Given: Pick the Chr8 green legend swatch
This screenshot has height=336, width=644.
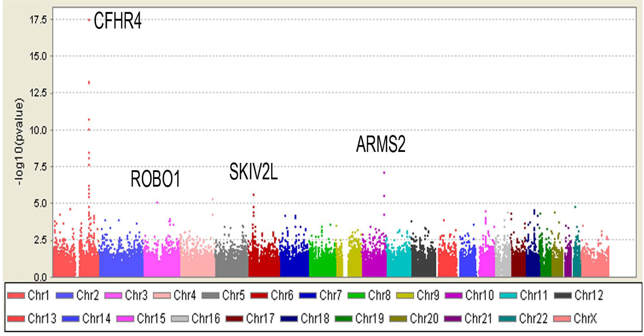Looking at the screenshot, I should pyautogui.click(x=356, y=295).
